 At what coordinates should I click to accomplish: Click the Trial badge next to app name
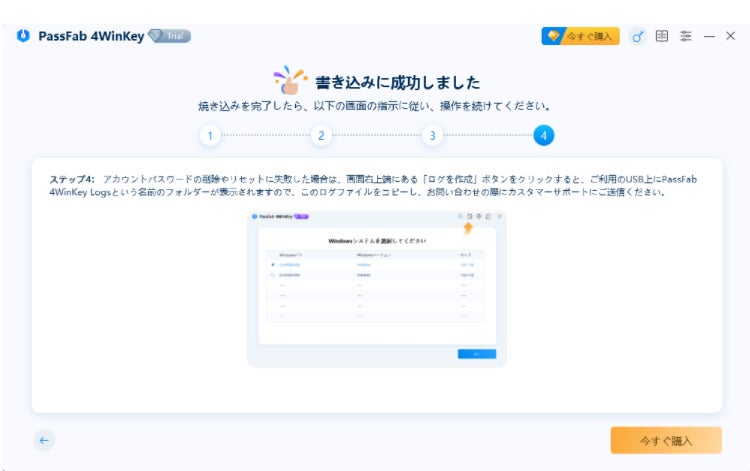click(170, 36)
